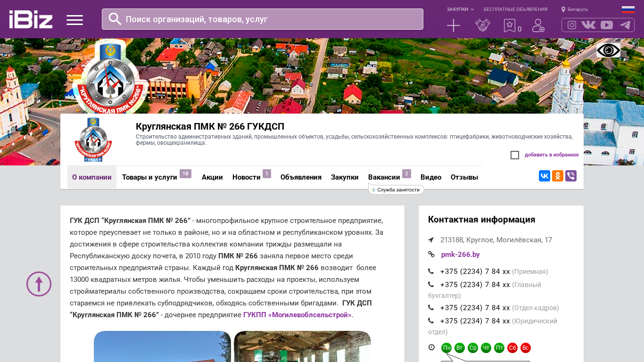
Task: Check the добавить в избранное checkbox
Action: pos(515,155)
